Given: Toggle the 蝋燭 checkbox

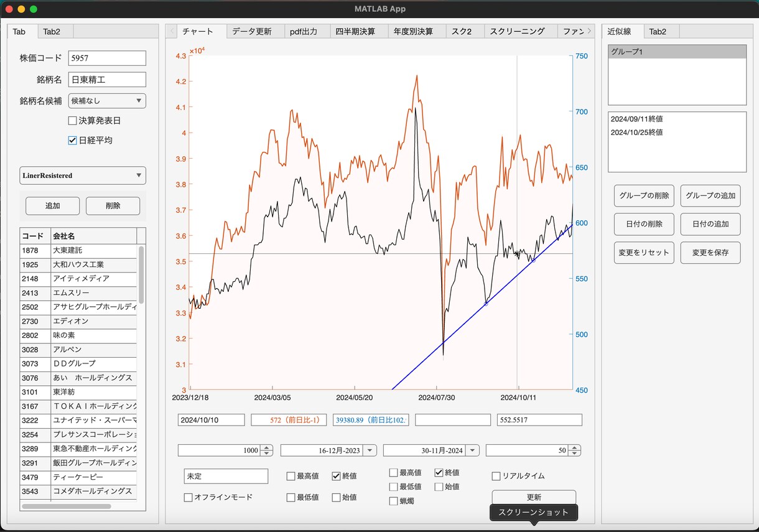Looking at the screenshot, I should (x=393, y=501).
